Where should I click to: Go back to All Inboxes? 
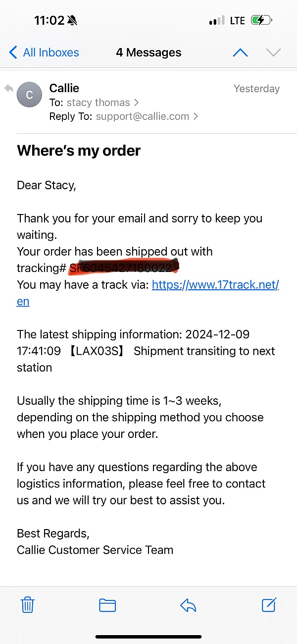tap(44, 53)
